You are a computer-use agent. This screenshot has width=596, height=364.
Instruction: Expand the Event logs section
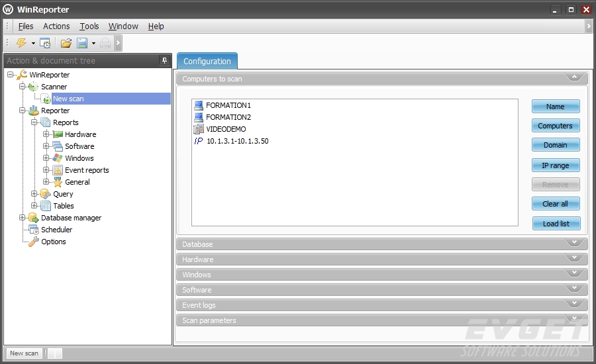click(x=574, y=304)
